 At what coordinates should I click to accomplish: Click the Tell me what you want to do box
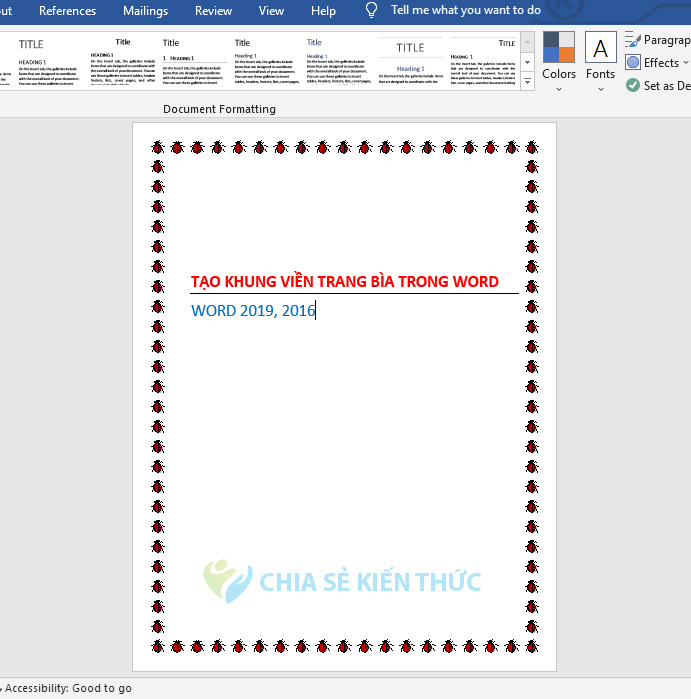(466, 10)
